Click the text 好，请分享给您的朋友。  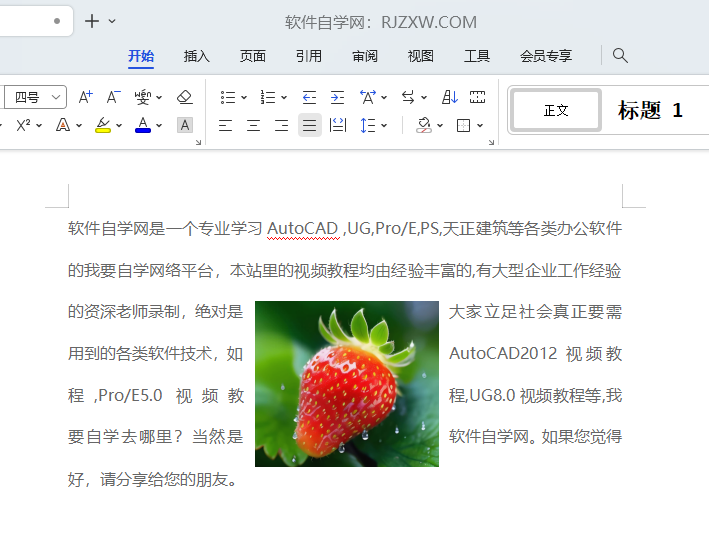pos(153,479)
